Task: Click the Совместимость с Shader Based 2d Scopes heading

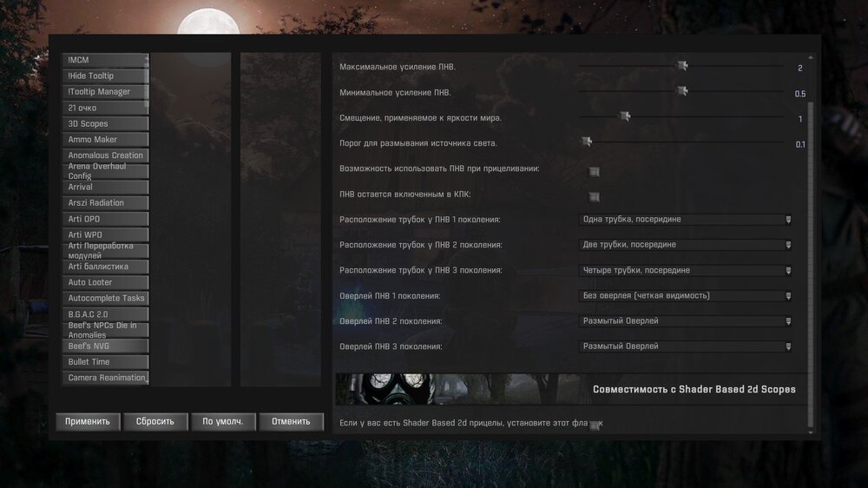Action: (x=694, y=389)
